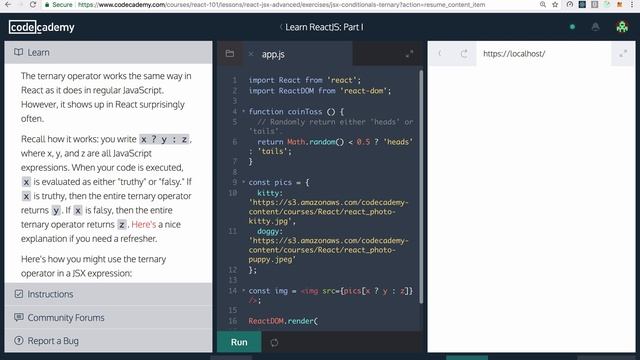Screen dimensions: 640x360
Task: Click line 1 import React statement
Action: tap(304, 80)
